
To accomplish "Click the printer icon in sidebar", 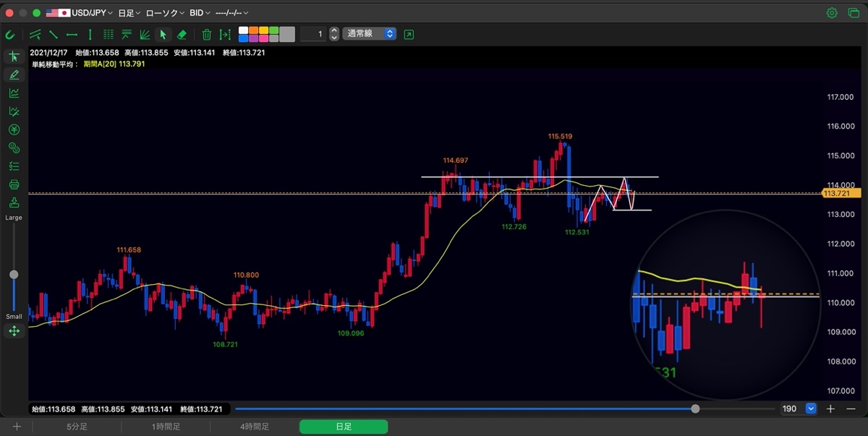I will [14, 184].
